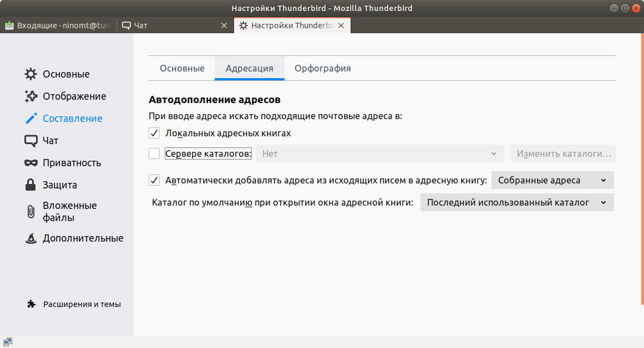The width and height of the screenshot is (644, 348).
Task: Click the pencil icon for Составление
Action: 31,119
